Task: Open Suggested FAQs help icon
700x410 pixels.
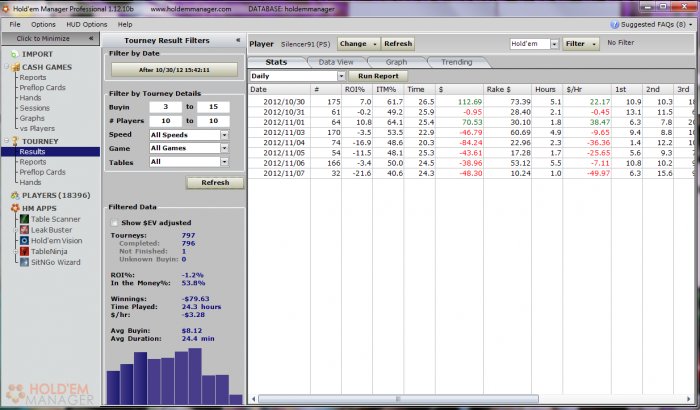Action: [612, 23]
